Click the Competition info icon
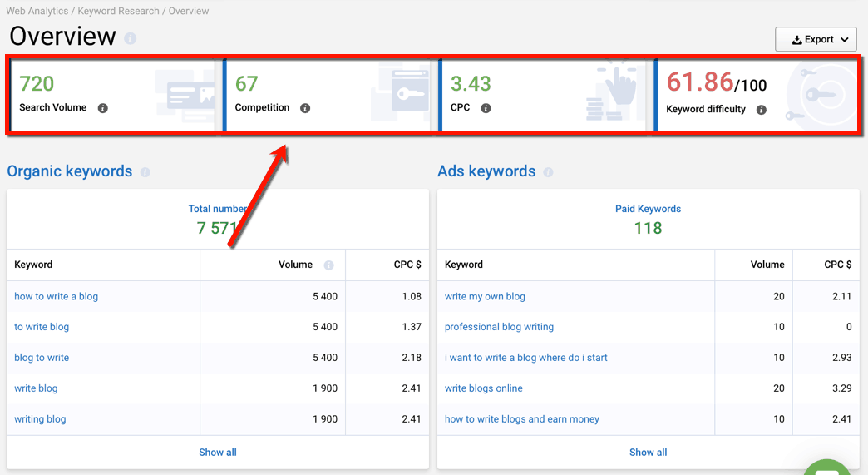The width and height of the screenshot is (868, 475). (x=305, y=108)
